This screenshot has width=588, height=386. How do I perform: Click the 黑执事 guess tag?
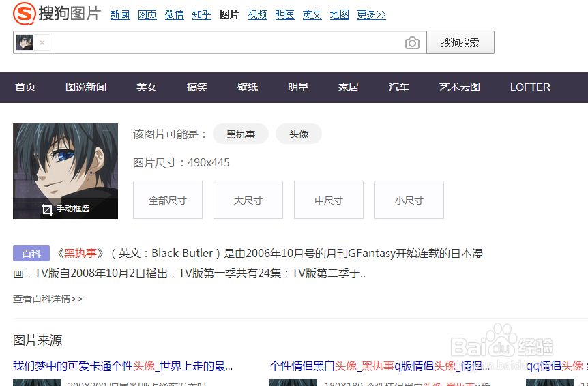coord(241,134)
